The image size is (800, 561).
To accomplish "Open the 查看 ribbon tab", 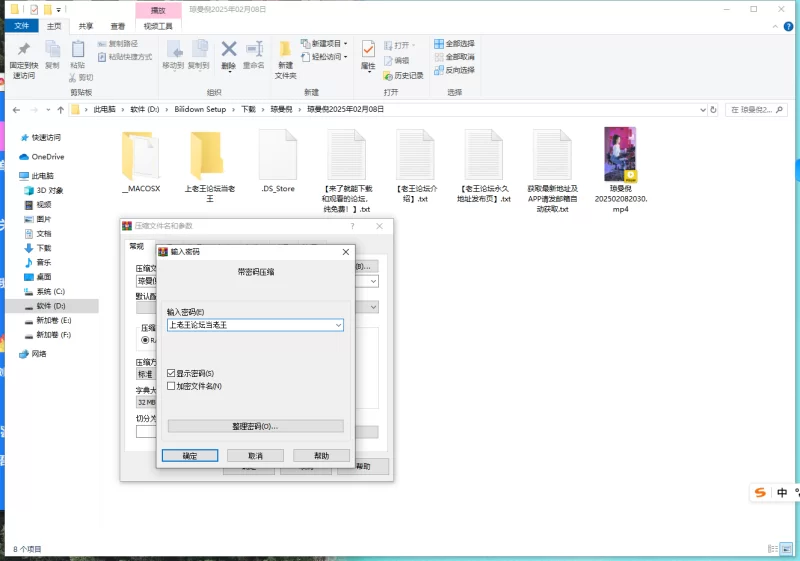I will (x=118, y=26).
